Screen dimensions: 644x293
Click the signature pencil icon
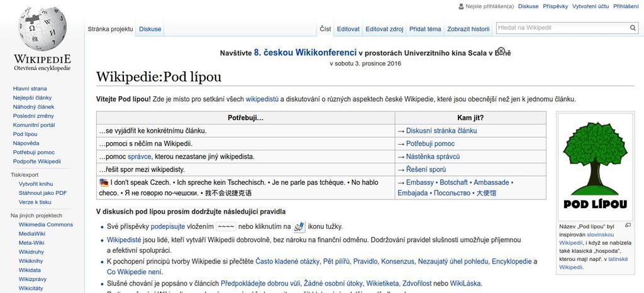(x=299, y=226)
